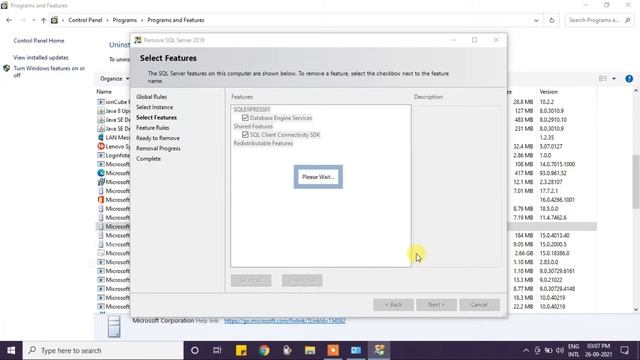Click the Next button in the wizard
The image size is (640, 360).
[436, 304]
